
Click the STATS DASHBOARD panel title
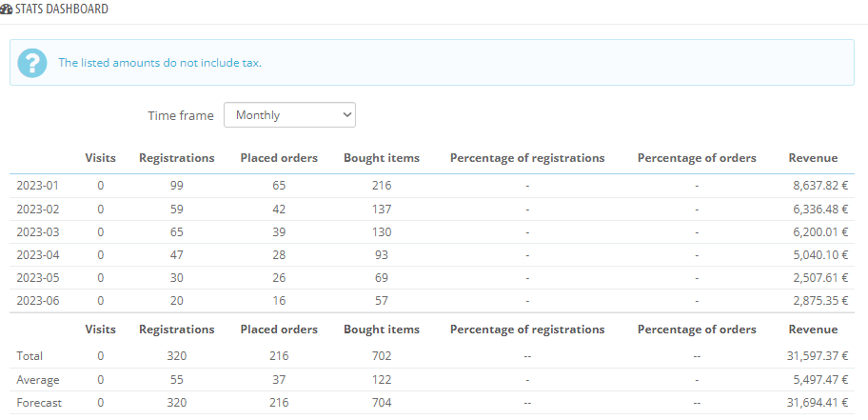coord(62,9)
